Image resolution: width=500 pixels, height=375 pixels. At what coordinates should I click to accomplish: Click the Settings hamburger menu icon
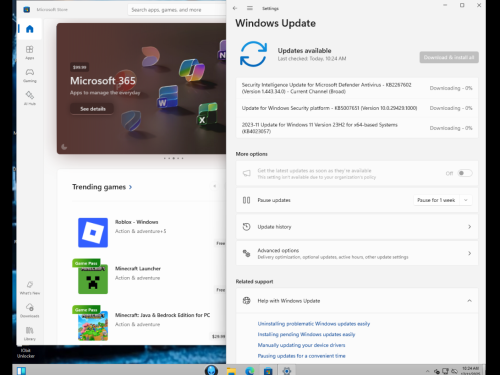click(x=250, y=8)
